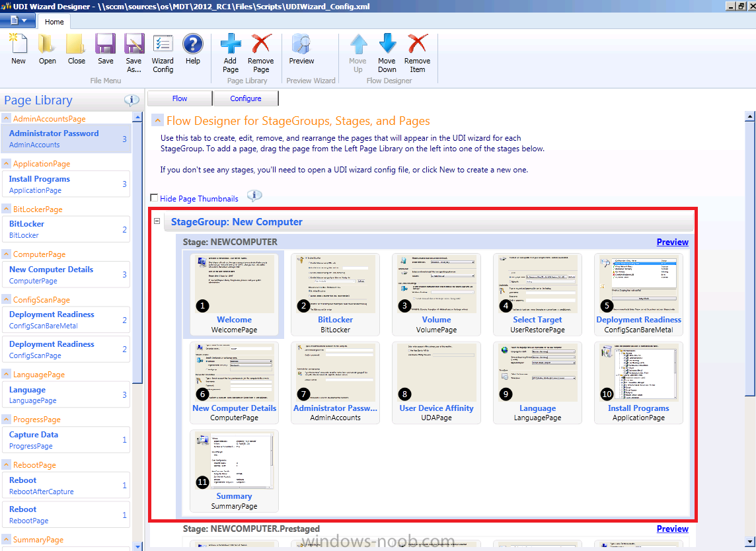Select BitLocker library page item
Screen dimensions: 756x551
click(66, 229)
